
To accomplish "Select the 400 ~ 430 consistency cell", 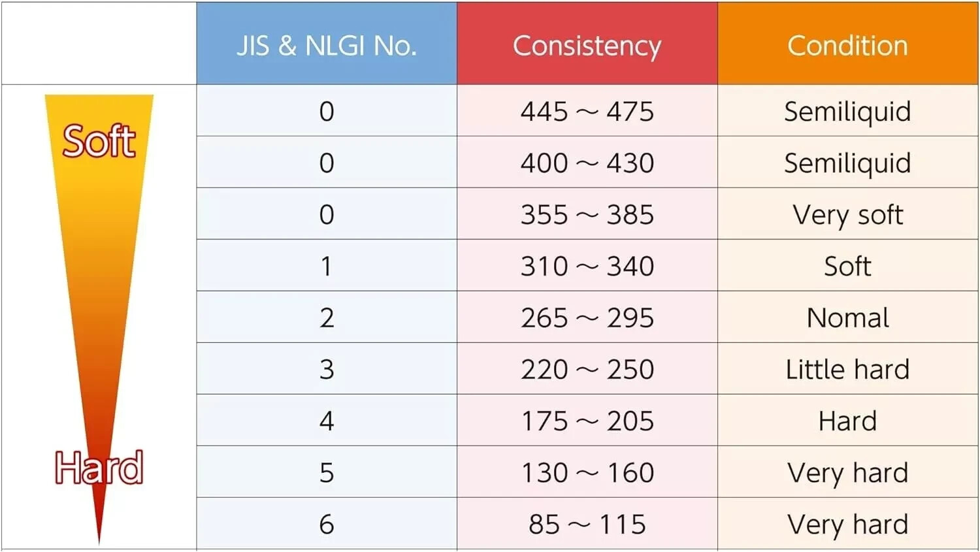I will point(587,163).
